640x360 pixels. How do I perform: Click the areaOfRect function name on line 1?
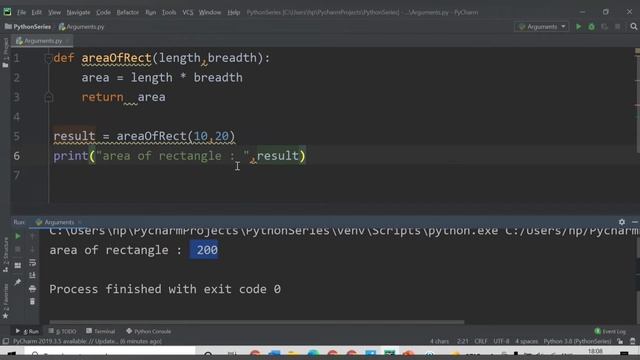116,58
